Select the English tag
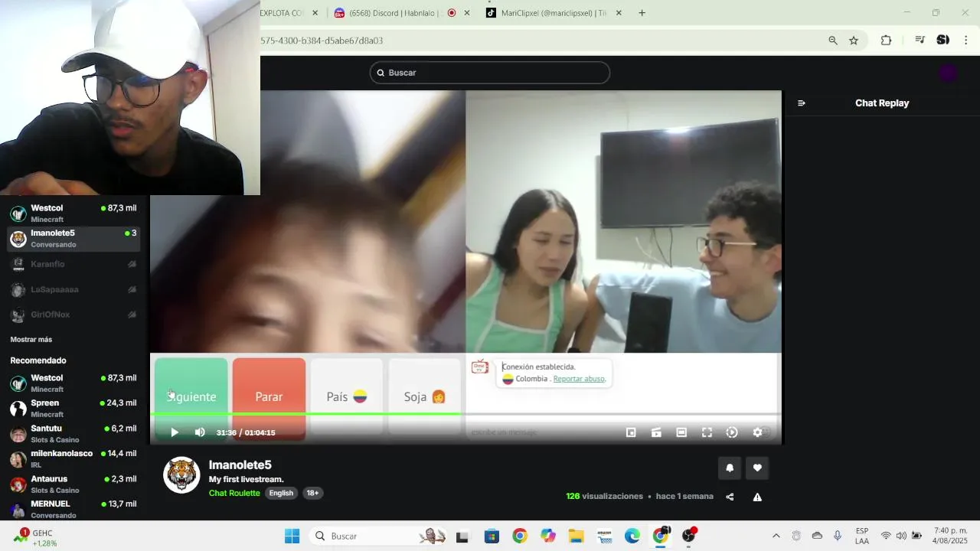980x551 pixels. coord(281,493)
